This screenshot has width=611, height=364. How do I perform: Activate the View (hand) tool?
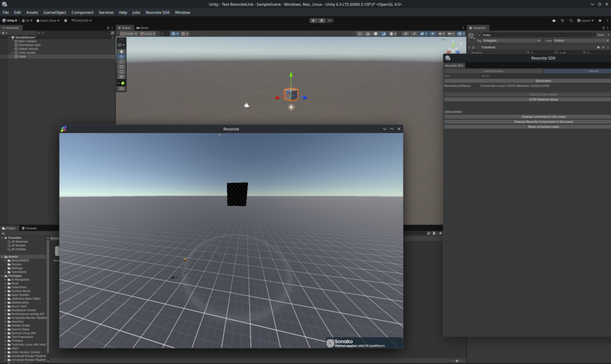121,51
